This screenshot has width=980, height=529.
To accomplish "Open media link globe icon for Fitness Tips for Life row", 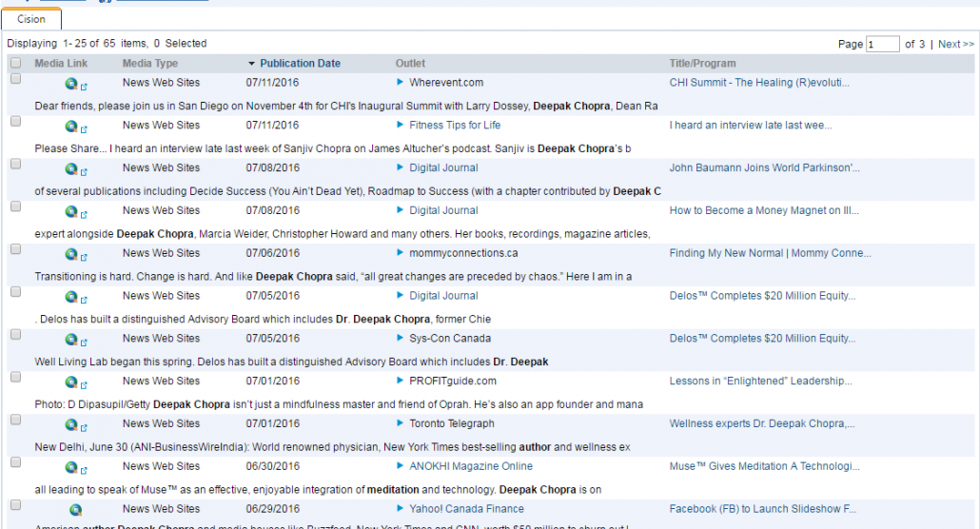I will (x=71, y=127).
